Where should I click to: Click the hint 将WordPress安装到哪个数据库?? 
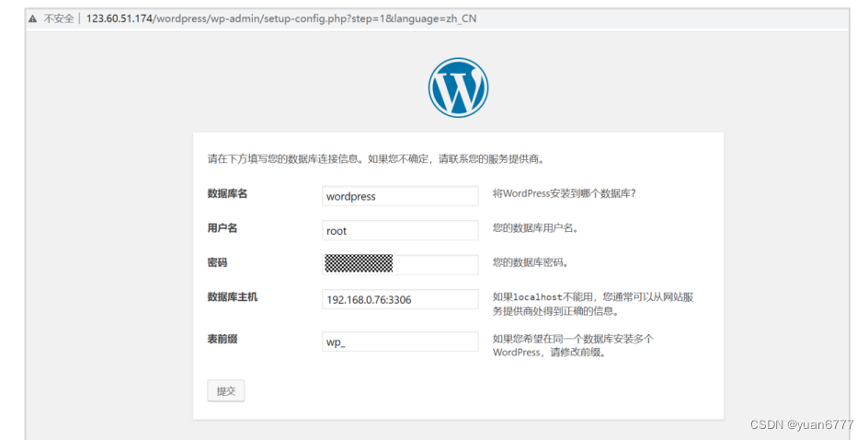pos(564,193)
